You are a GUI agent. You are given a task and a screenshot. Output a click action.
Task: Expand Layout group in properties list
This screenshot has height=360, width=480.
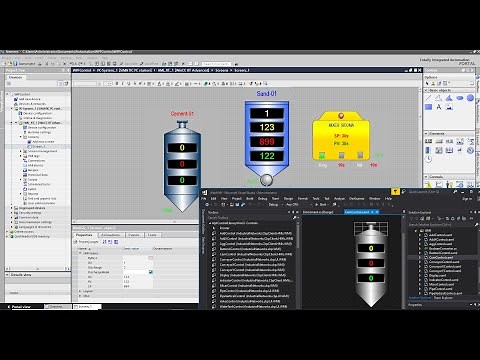(x=80, y=291)
